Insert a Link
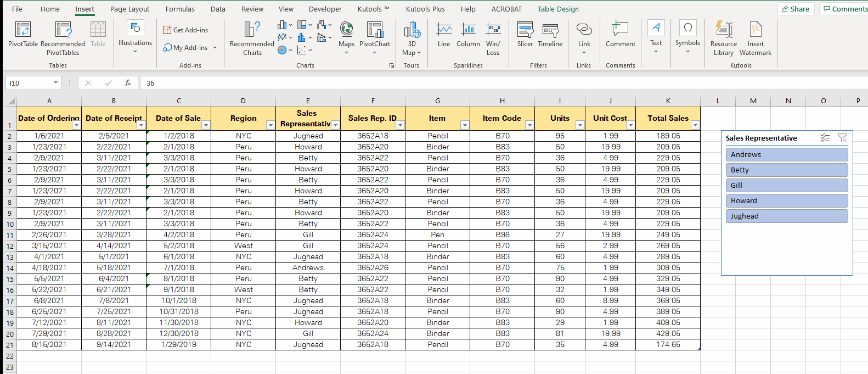The height and width of the screenshot is (374, 868). click(x=584, y=37)
